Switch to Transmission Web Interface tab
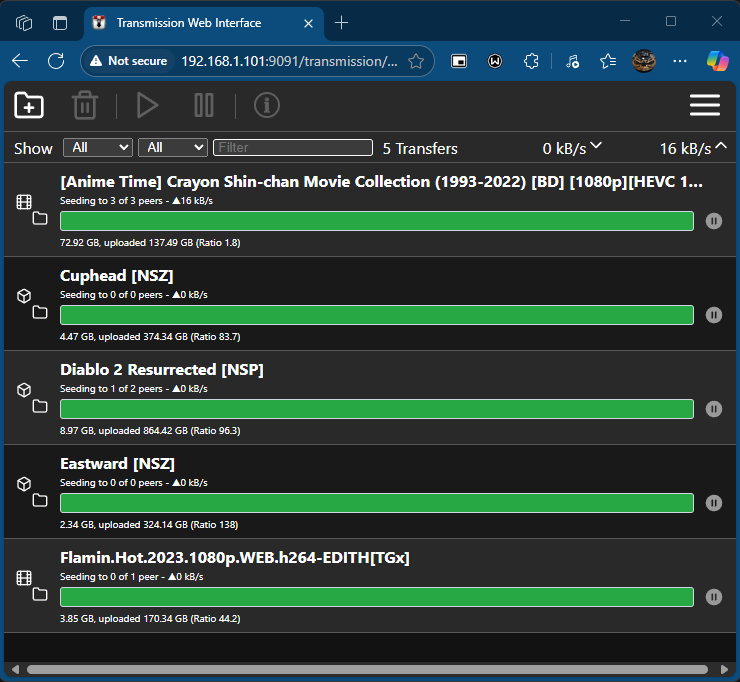Screen dimensions: 740x682 click(189, 23)
